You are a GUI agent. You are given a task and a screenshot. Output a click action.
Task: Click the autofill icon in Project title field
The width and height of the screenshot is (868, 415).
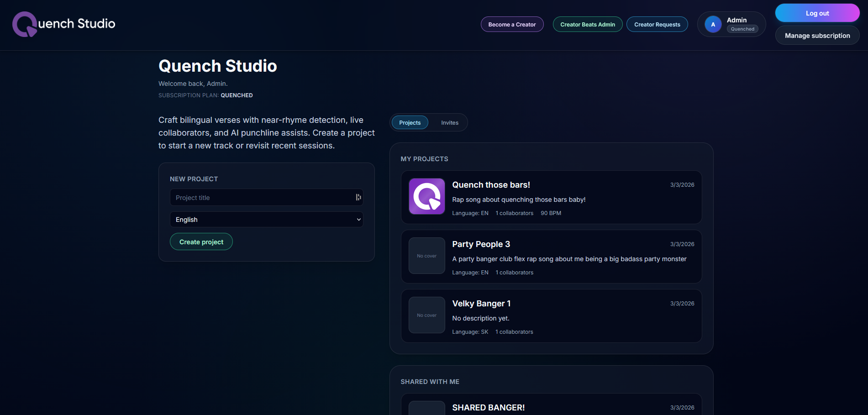(358, 197)
